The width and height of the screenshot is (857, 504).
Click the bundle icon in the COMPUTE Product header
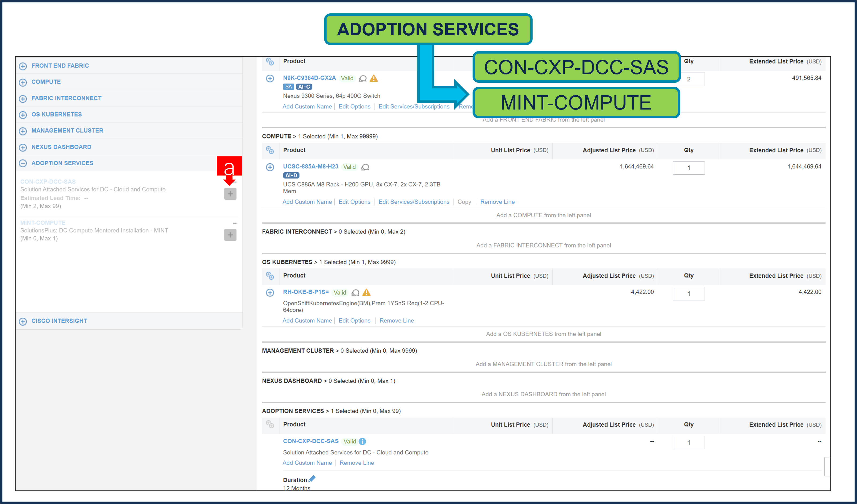tap(270, 149)
